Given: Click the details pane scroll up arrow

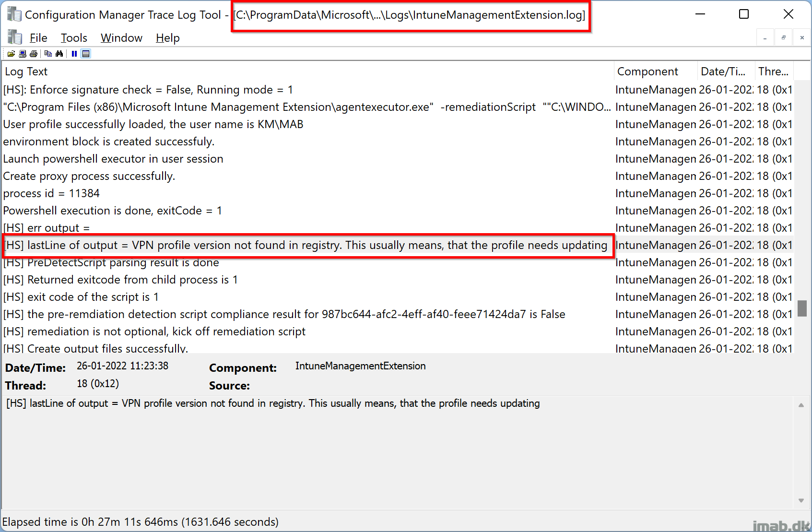Looking at the screenshot, I should tap(801, 405).
